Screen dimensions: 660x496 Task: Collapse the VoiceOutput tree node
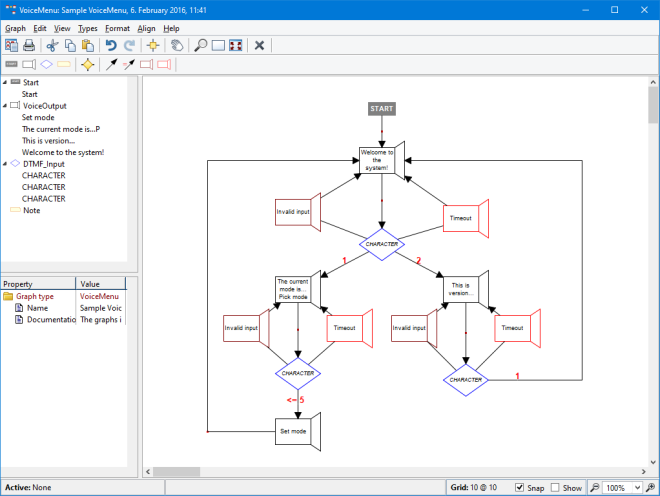click(6, 105)
